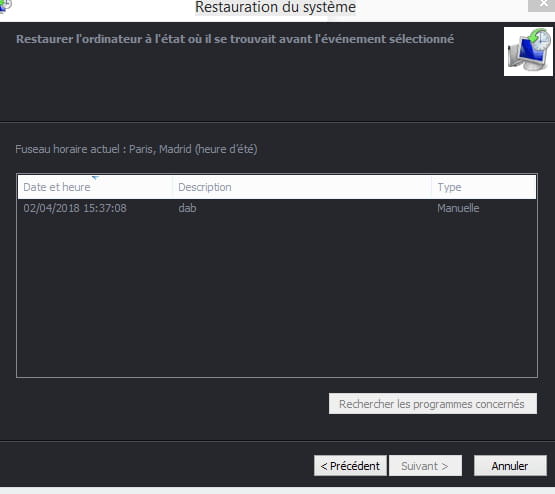Go back with the Précédent button
Screen dimensions: 555x494
350,466
